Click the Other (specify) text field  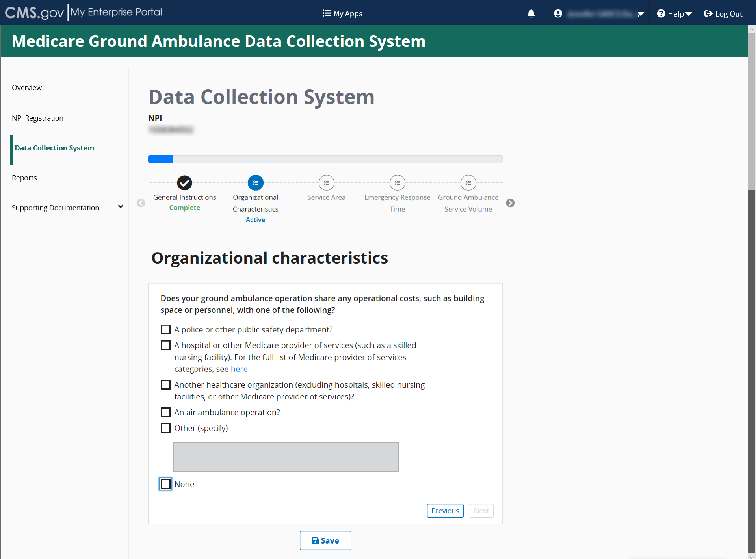click(286, 457)
